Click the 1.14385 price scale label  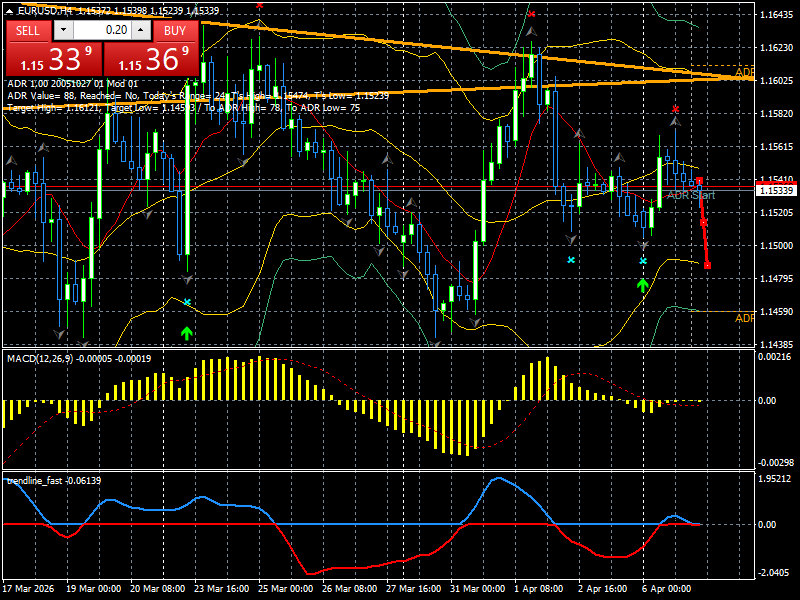[x=777, y=344]
